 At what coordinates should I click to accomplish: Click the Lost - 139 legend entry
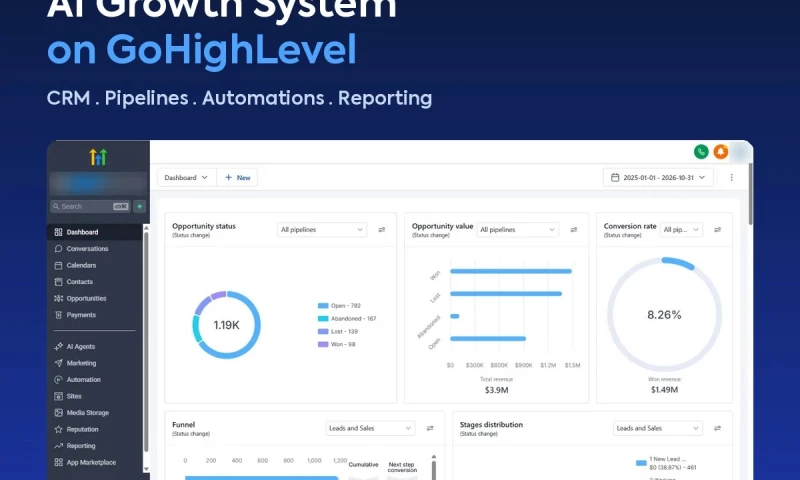(x=338, y=332)
